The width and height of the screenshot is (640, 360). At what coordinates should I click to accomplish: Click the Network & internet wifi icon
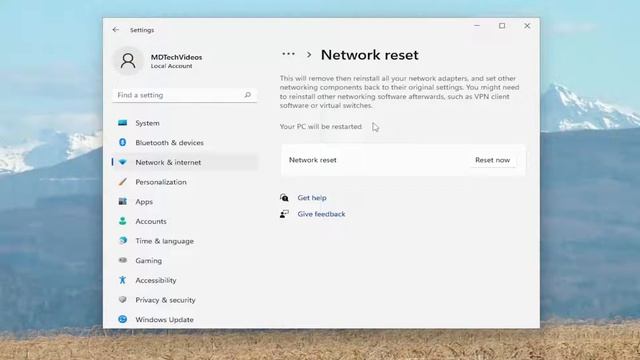(122, 162)
